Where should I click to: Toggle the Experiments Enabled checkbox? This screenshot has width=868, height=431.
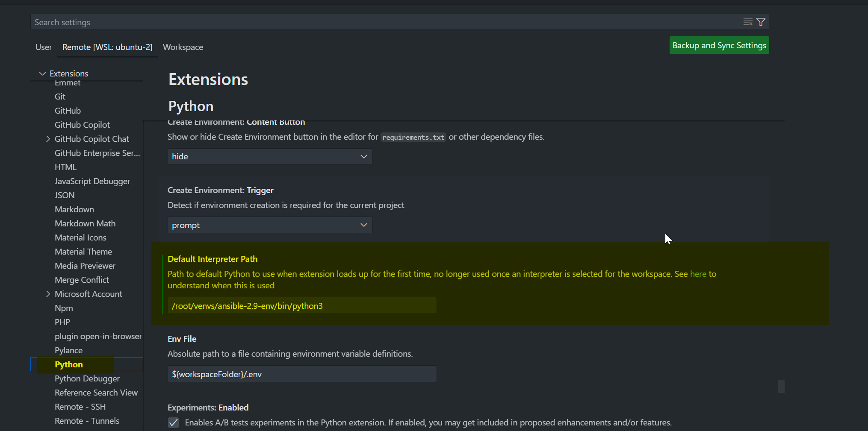(x=173, y=422)
